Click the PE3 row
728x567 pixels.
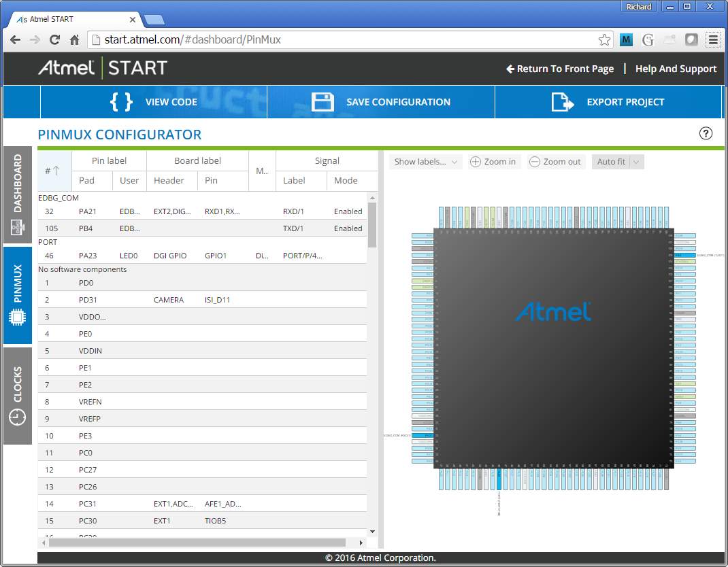coord(202,436)
